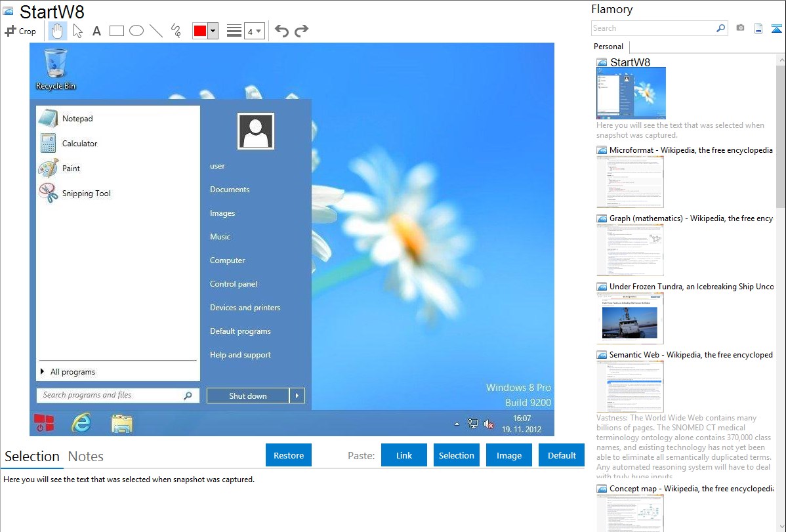Click the search magnifier icon in Flamory panel
The image size is (786, 532).
[721, 28]
